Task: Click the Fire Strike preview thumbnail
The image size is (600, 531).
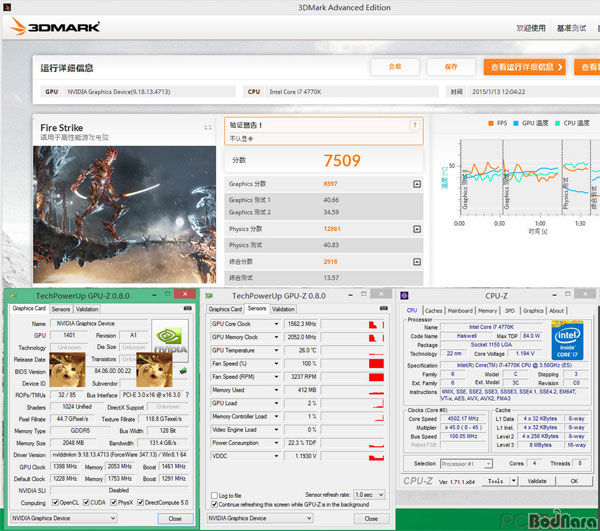Action: tap(124, 215)
